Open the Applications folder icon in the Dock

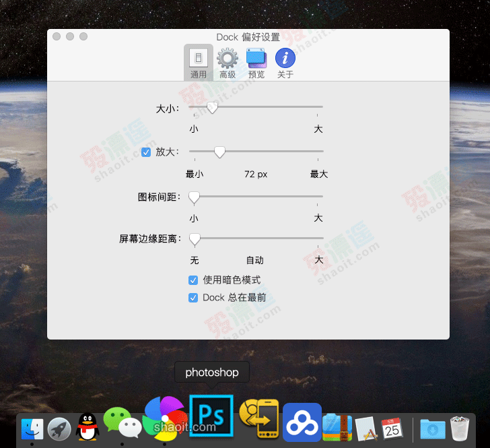click(x=366, y=428)
